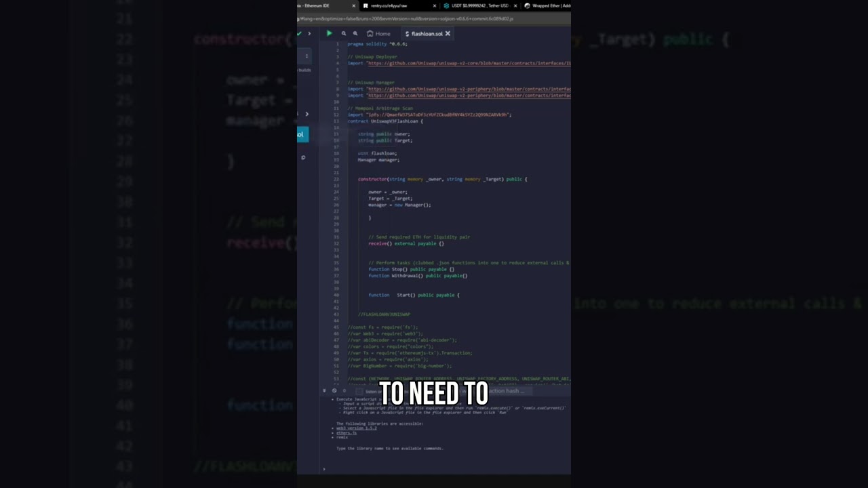Close the flashloan.sol tab

pyautogui.click(x=448, y=33)
